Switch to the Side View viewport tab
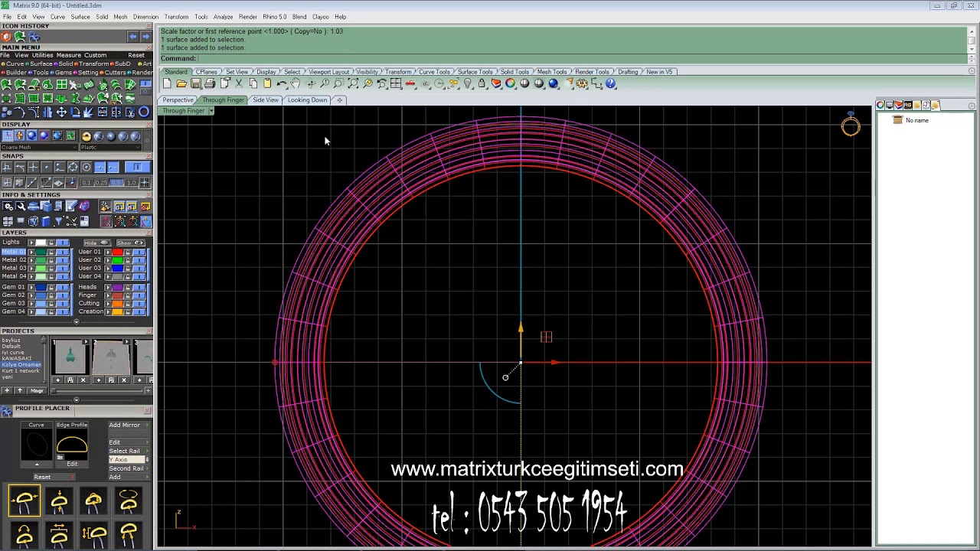Screen dimensions: 980x551 (266, 100)
